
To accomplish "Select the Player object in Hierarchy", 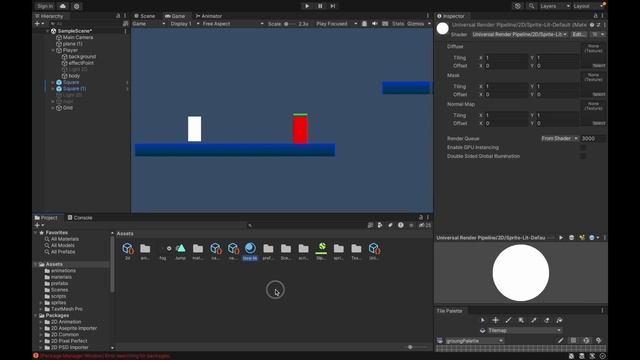I will [x=70, y=50].
